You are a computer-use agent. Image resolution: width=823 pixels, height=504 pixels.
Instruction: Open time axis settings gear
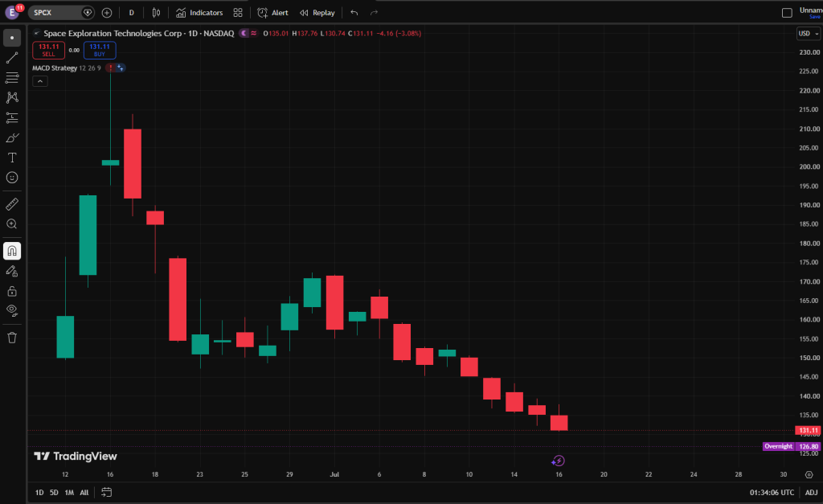tap(809, 474)
